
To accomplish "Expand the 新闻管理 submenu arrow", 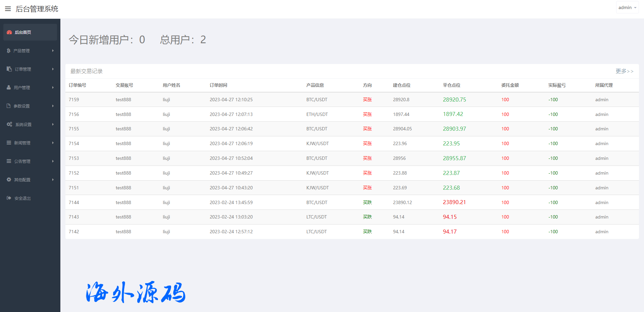I will pyautogui.click(x=53, y=143).
